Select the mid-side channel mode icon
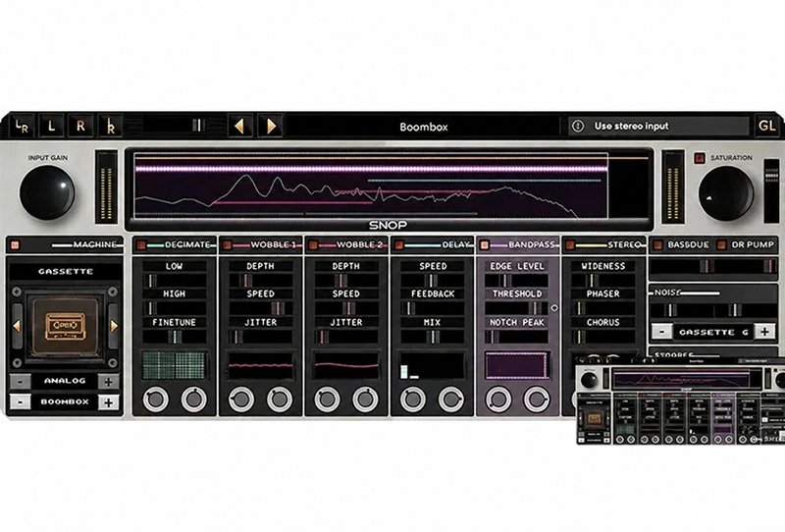 (x=111, y=126)
